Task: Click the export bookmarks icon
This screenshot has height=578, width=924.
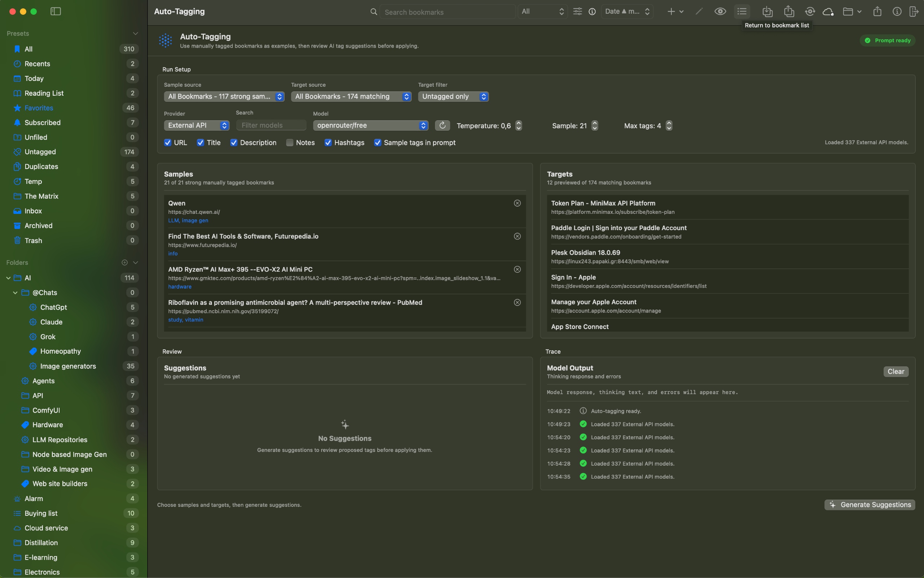Action: tap(789, 12)
